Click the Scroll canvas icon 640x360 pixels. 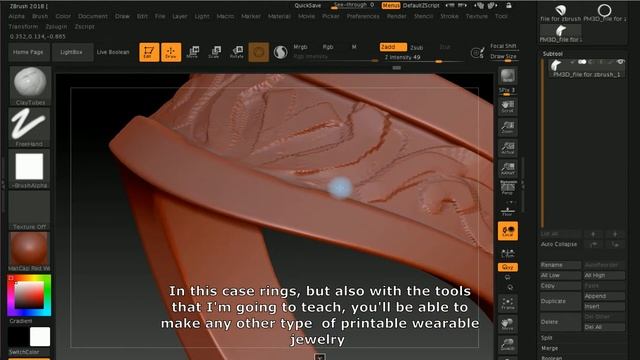[508, 106]
